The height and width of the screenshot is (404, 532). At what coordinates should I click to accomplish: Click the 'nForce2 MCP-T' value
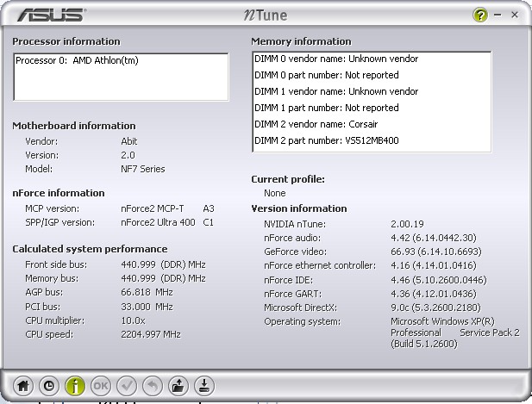153,208
